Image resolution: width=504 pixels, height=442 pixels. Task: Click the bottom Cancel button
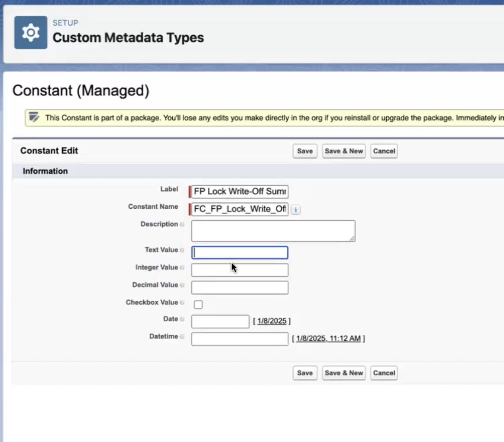(x=384, y=373)
